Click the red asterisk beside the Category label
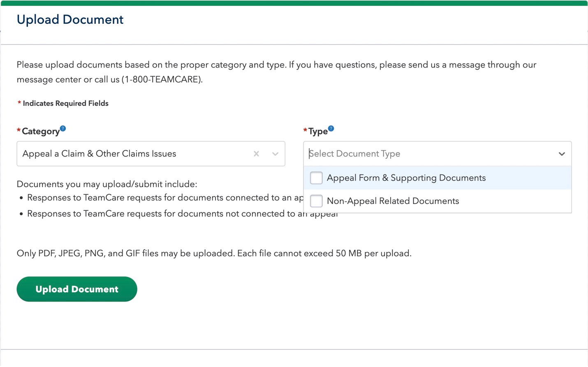 point(19,130)
